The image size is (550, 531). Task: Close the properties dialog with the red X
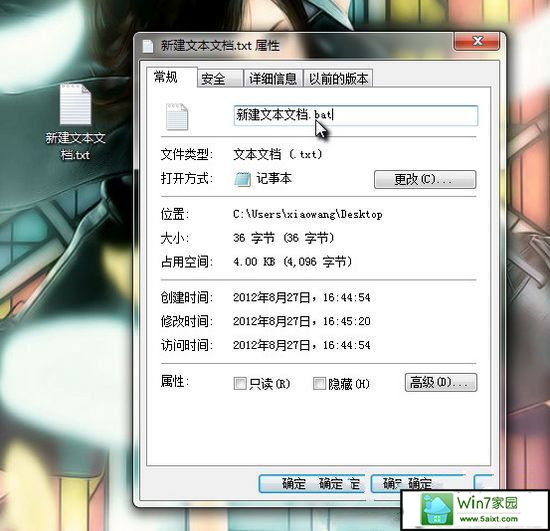pos(477,41)
